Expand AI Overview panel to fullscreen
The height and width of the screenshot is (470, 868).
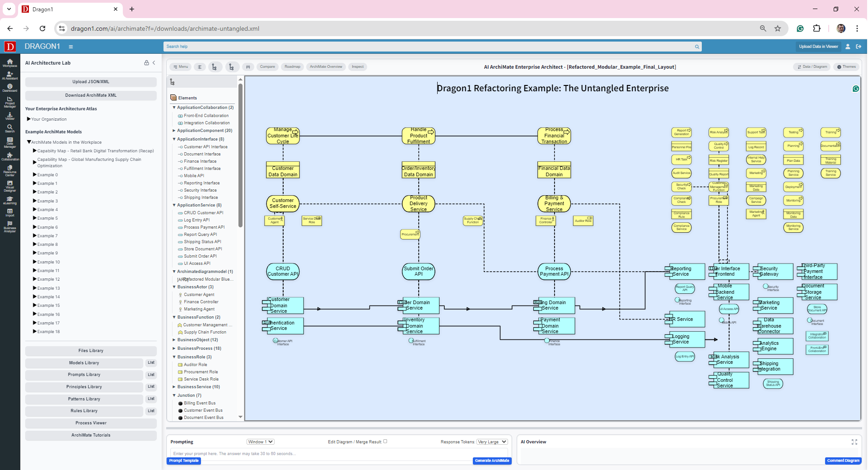(854, 442)
